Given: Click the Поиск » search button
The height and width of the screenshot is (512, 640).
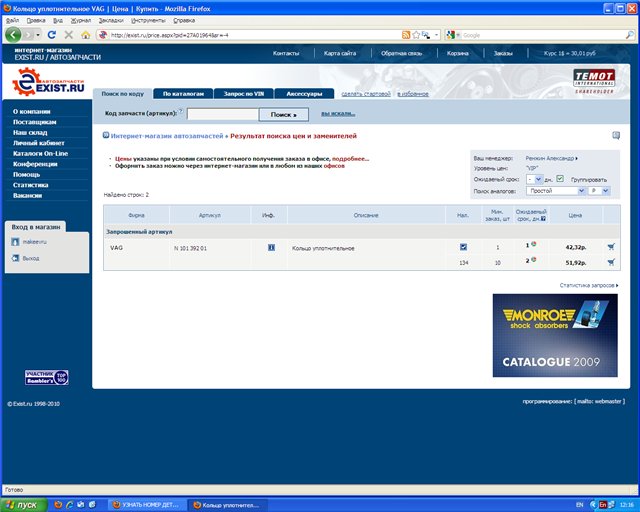Looking at the screenshot, I should pos(284,115).
